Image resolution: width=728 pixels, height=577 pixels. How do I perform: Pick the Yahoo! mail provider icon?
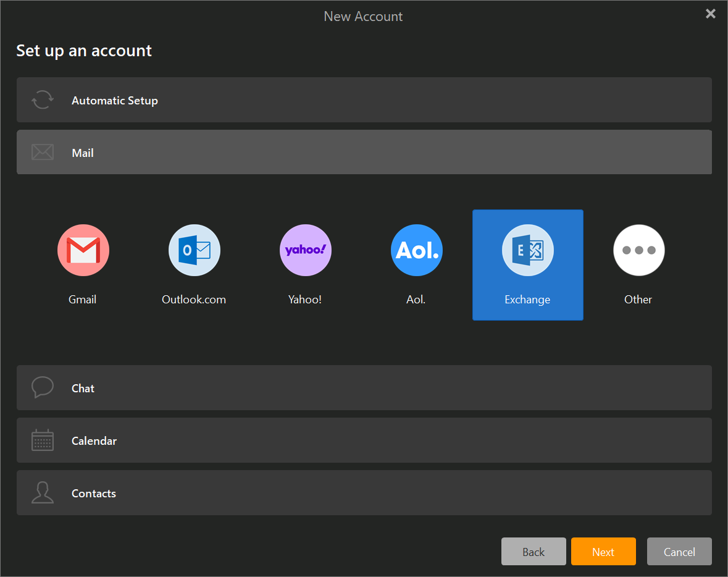[306, 250]
